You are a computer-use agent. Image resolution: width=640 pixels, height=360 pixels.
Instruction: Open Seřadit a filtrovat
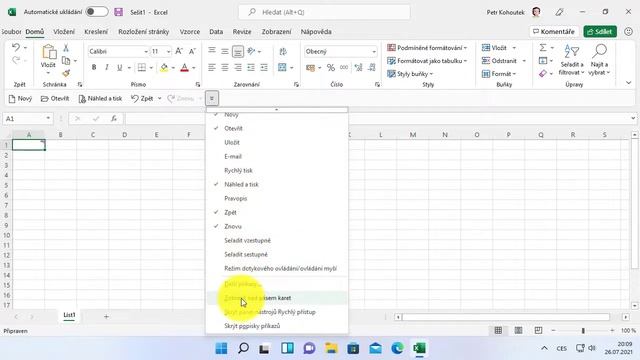click(x=571, y=60)
